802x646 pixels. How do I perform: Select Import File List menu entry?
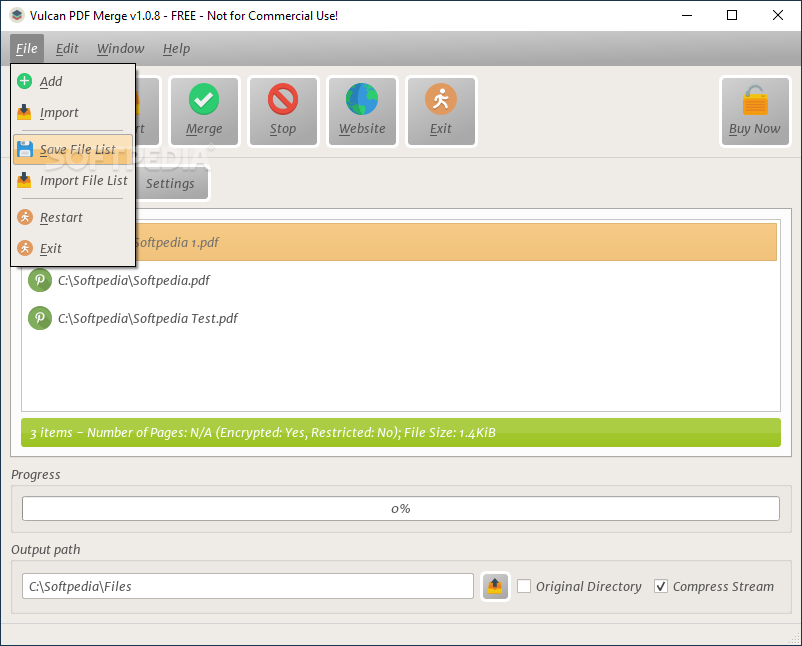(x=73, y=181)
